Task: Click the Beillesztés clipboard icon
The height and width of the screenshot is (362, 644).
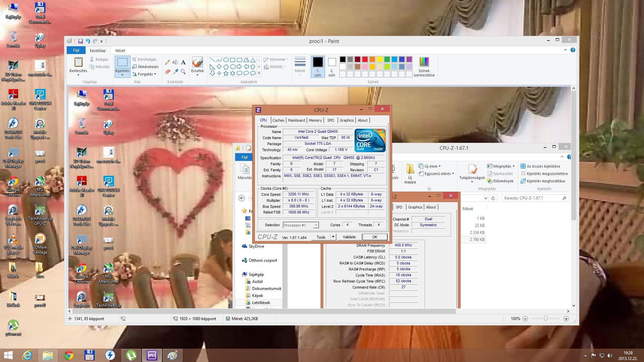Action: click(78, 62)
